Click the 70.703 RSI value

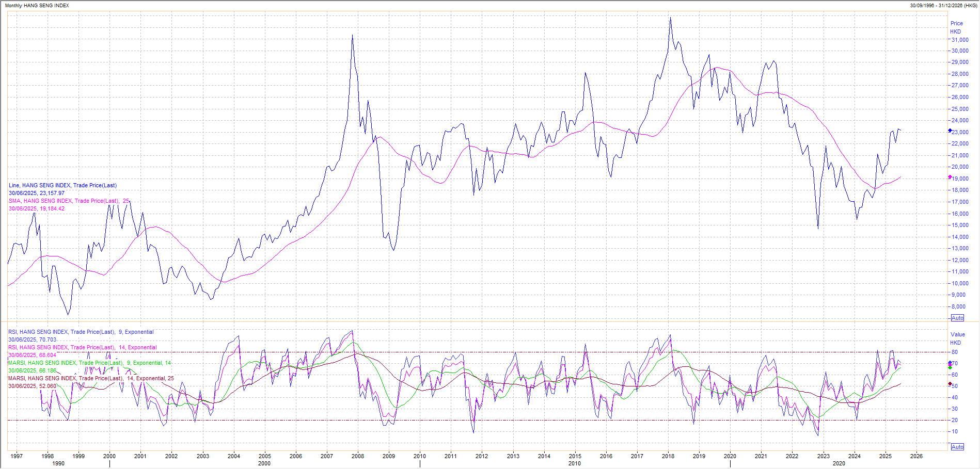(48, 339)
